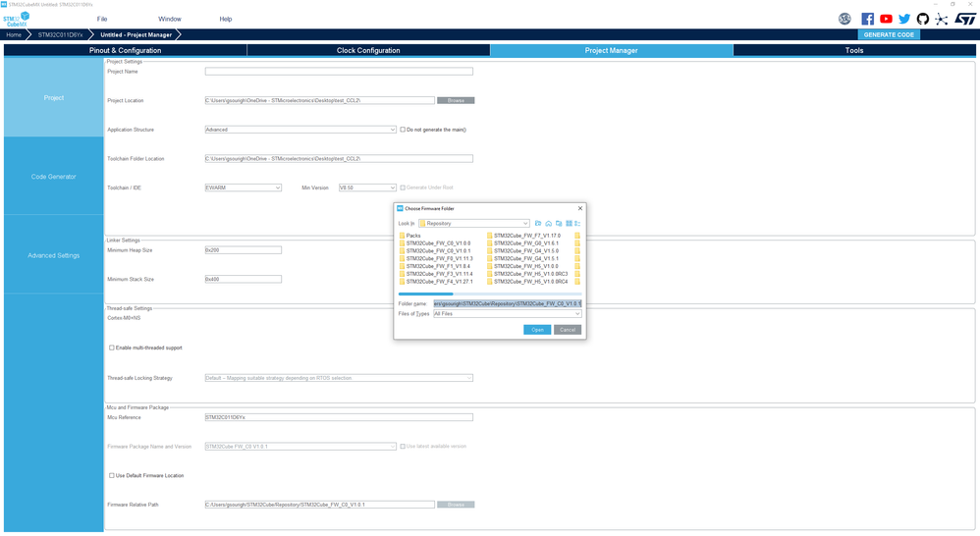Click the GENERATE CODE button

click(889, 34)
